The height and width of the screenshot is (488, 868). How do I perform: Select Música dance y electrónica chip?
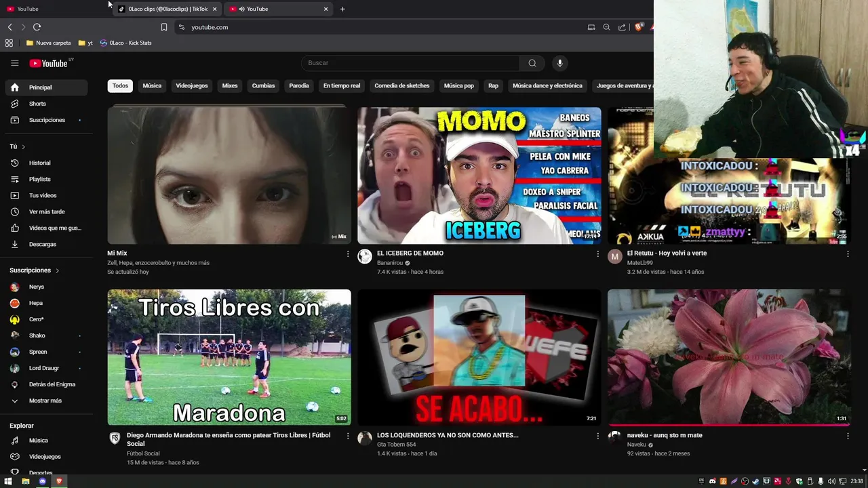[x=547, y=86]
